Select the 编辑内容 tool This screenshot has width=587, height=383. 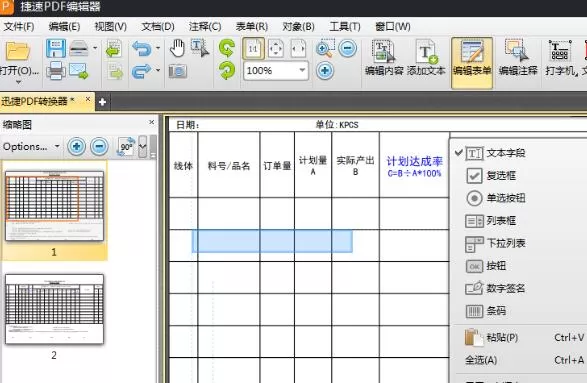coord(384,58)
